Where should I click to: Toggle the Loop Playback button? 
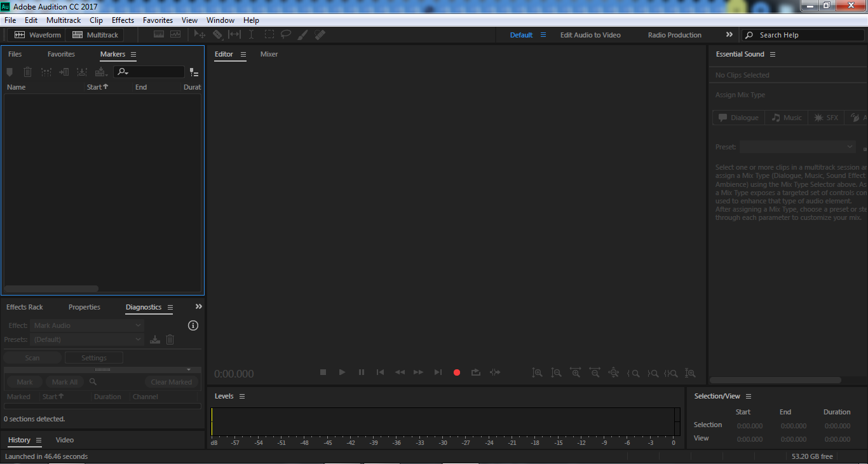pos(476,372)
